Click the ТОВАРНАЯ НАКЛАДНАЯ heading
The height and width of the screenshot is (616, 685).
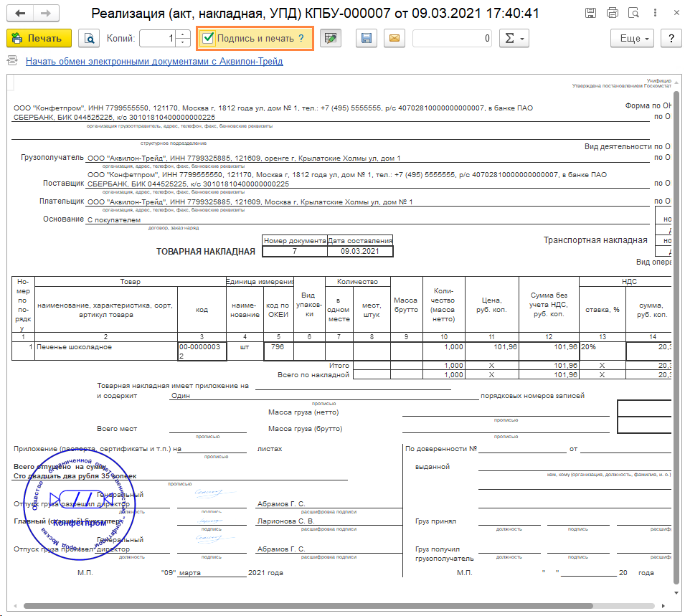[206, 252]
